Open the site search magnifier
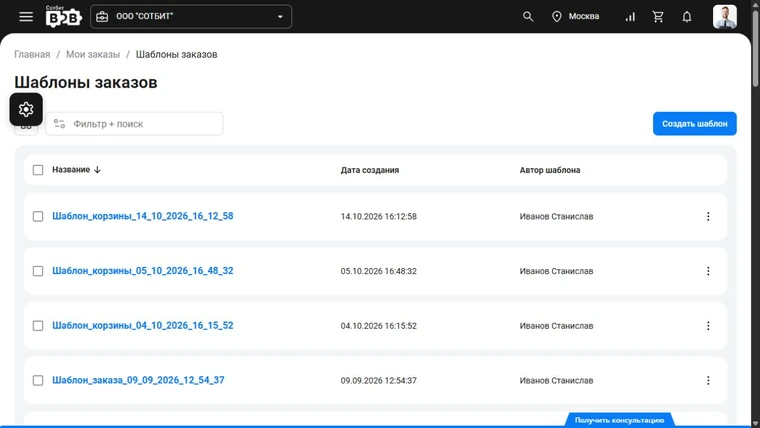Screen dimensions: 760x428 (528, 16)
